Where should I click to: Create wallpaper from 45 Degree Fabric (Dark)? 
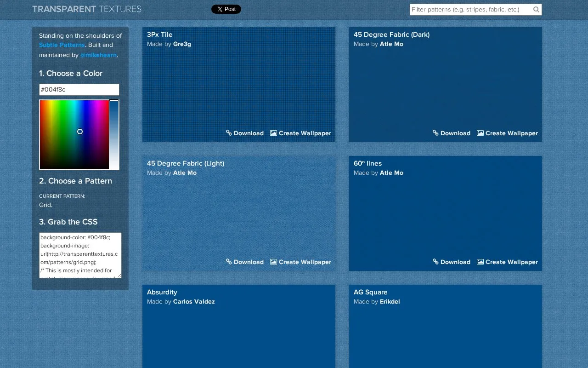coord(507,133)
